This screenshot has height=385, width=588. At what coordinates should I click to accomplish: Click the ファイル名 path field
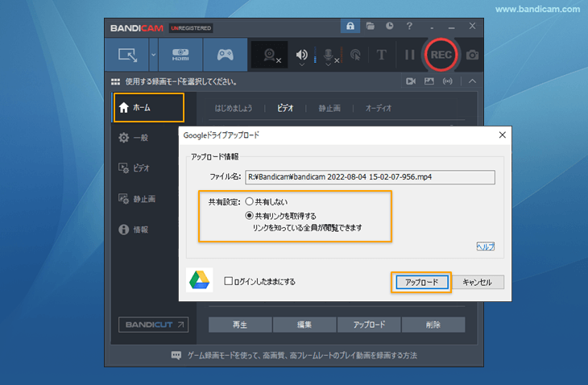[370, 177]
